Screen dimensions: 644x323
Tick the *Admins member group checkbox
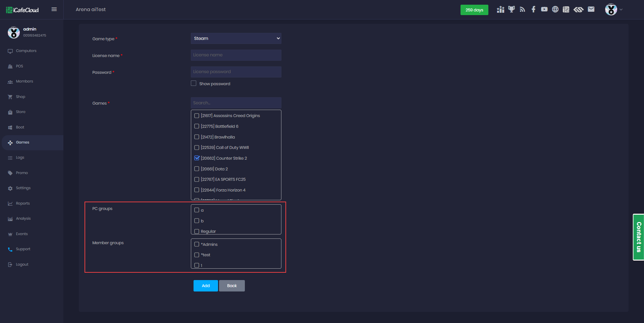197,244
